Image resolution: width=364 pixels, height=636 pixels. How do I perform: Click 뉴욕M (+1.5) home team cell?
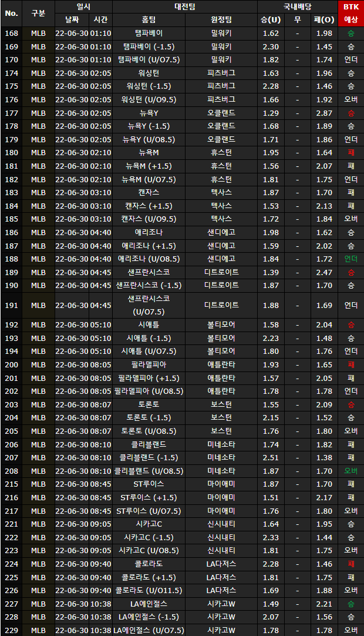point(149,166)
